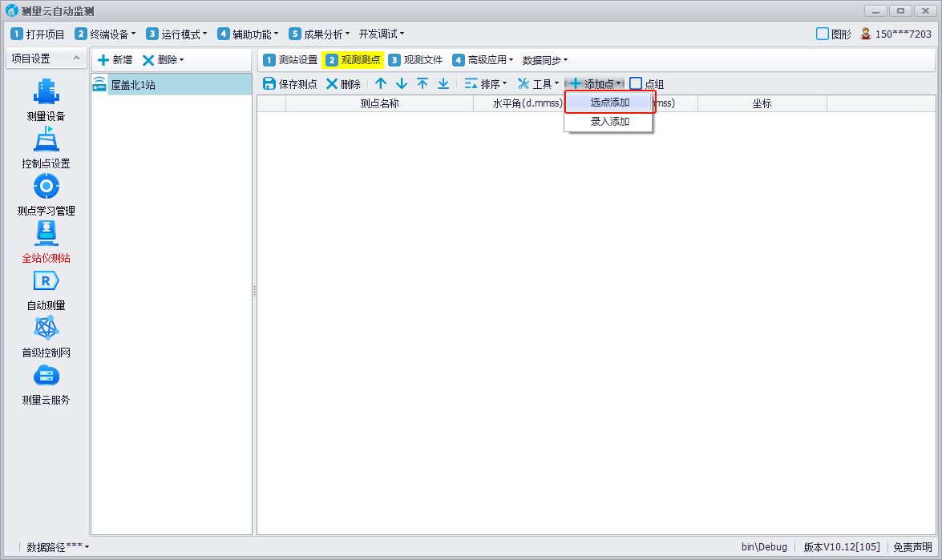Click the move-up arrow icon

(x=381, y=83)
